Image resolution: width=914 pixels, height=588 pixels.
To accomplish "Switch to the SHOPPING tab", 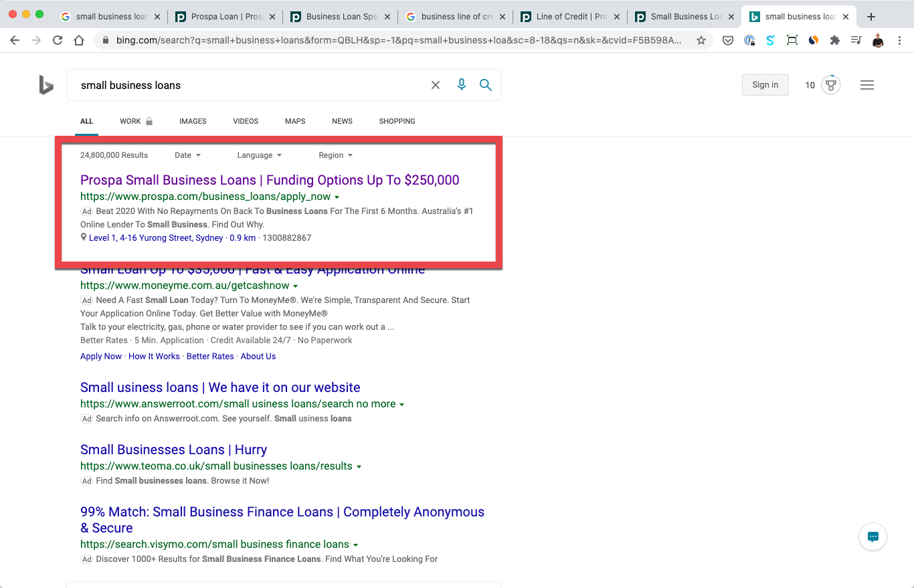I will point(397,121).
